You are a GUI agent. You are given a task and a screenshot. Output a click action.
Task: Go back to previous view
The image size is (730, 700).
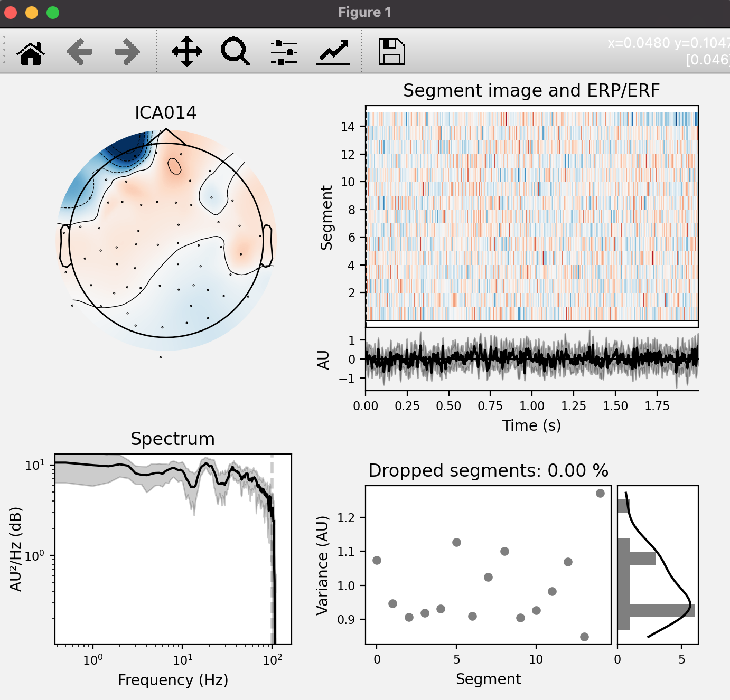pos(79,51)
